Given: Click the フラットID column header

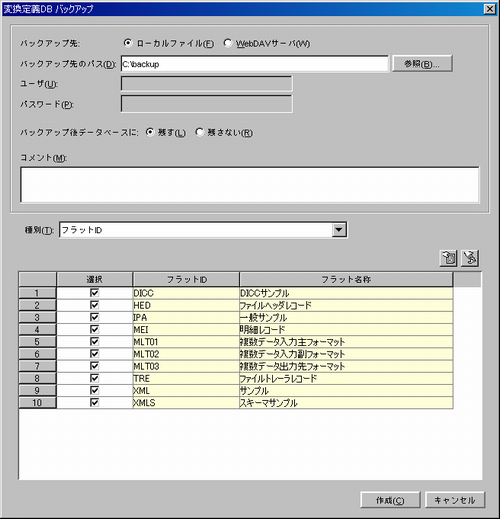Looking at the screenshot, I should click(186, 279).
